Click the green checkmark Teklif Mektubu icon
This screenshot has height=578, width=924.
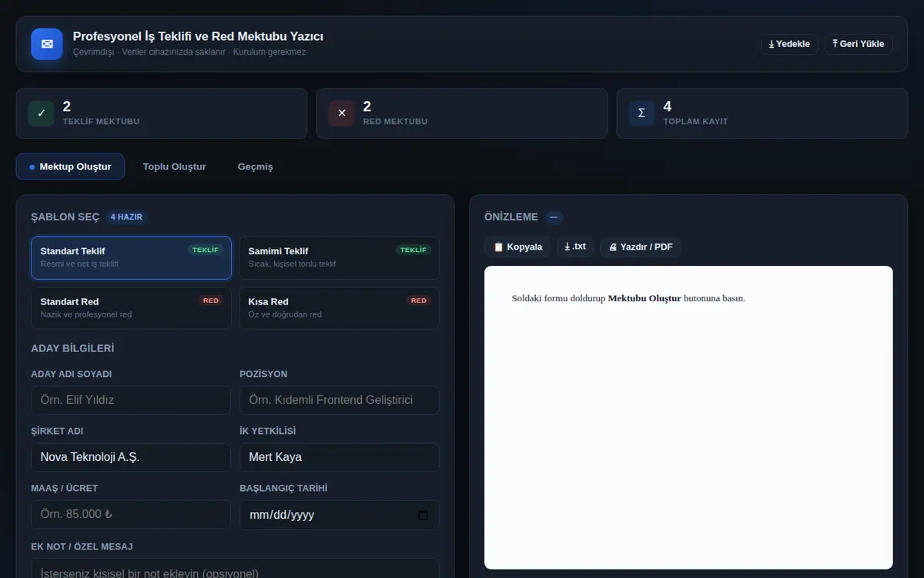[41, 113]
